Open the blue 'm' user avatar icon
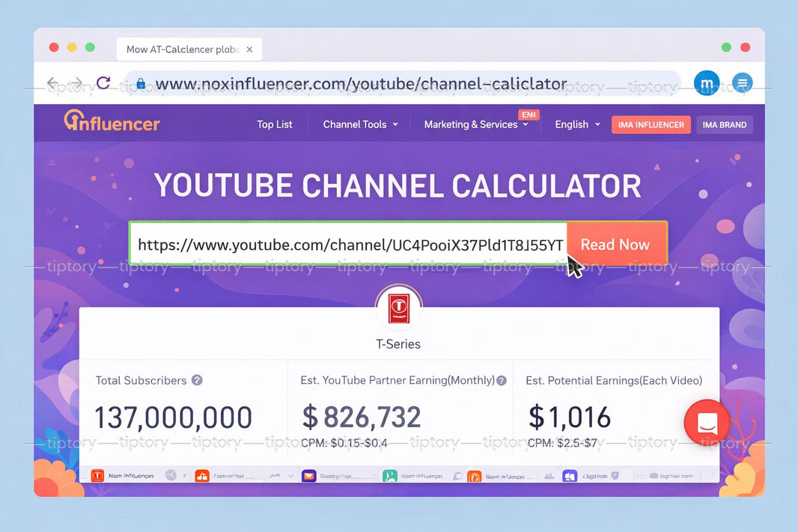Image resolution: width=798 pixels, height=532 pixels. 707,83
